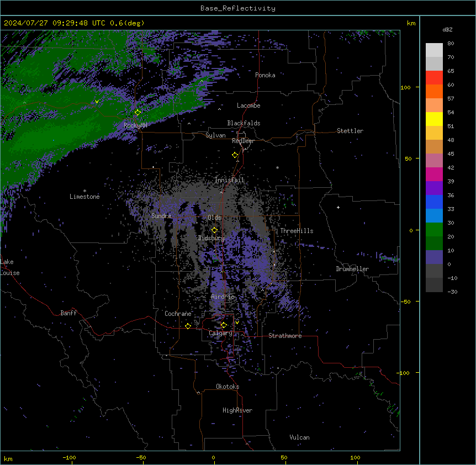Viewport: 476px width, 465px height.
Task: Click the yellow marker at Olds
Action: [x=214, y=230]
